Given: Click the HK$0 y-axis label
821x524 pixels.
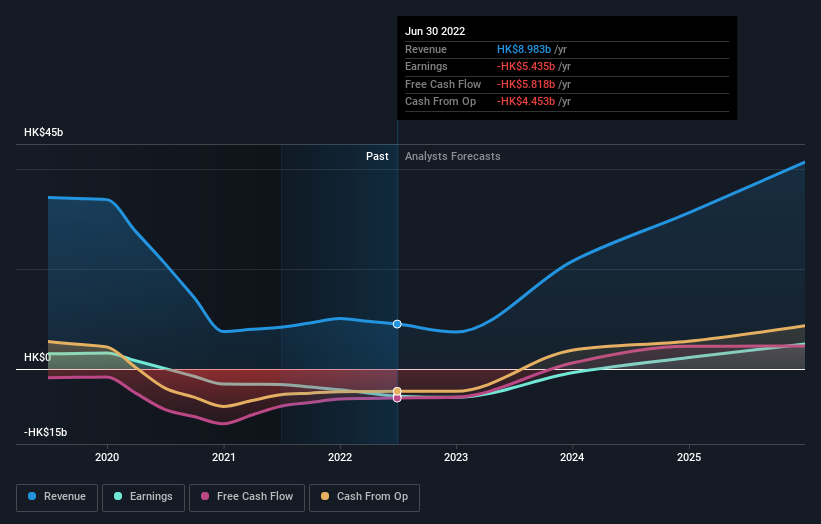Looking at the screenshot, I should click(x=37, y=357).
